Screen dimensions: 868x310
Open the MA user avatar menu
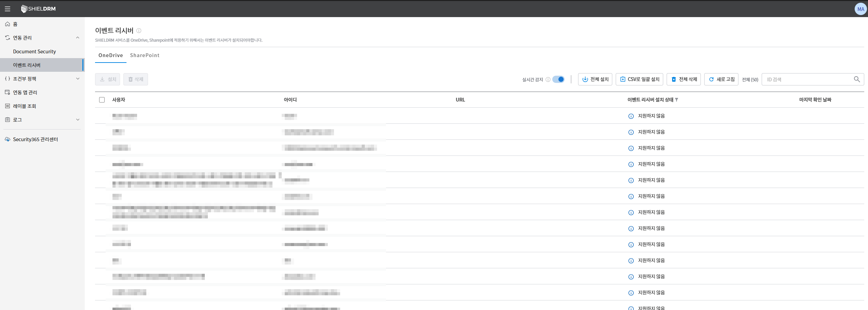[x=860, y=9]
